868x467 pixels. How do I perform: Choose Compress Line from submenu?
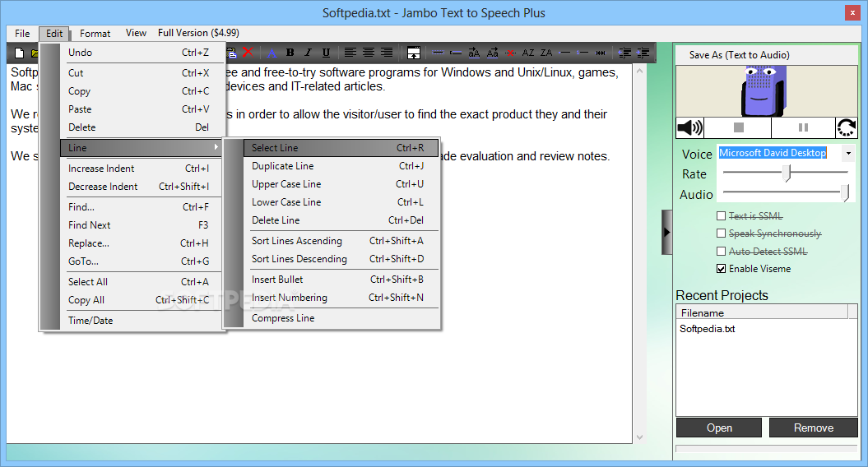341,318
